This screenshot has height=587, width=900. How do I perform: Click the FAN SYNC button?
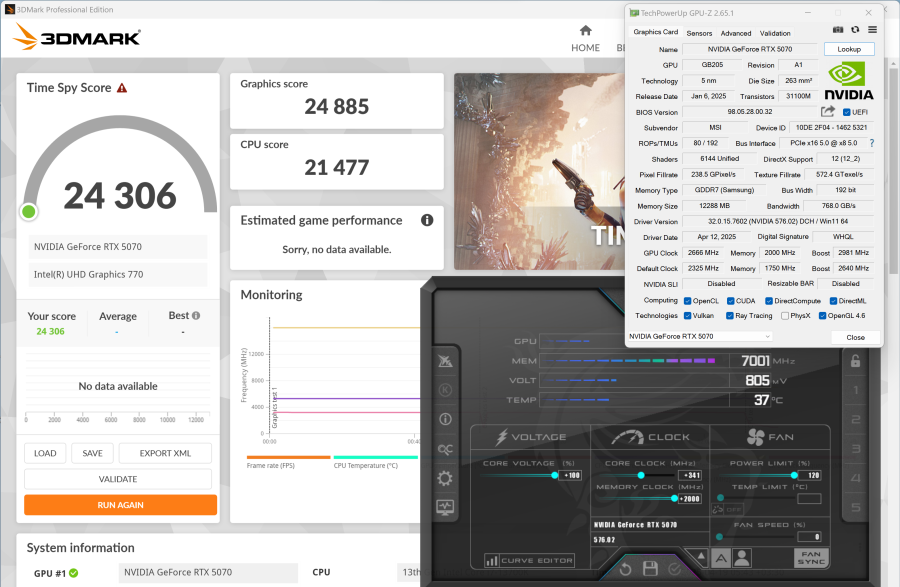click(810, 558)
